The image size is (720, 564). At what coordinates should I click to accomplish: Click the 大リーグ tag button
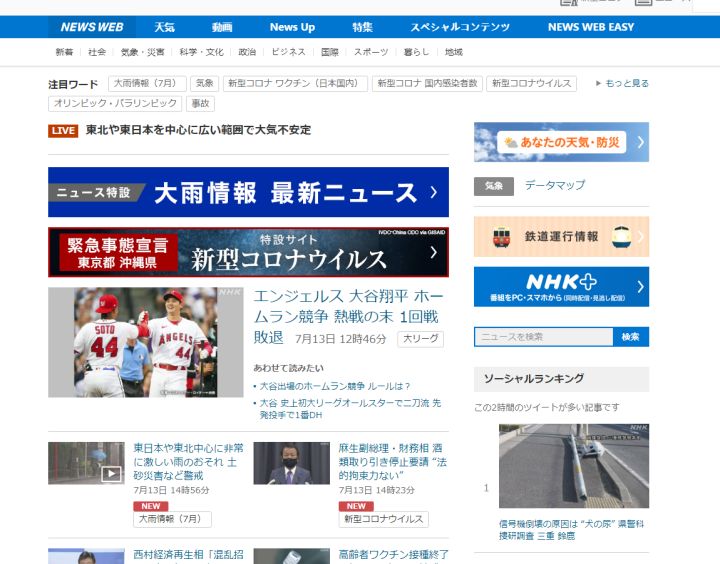point(421,340)
